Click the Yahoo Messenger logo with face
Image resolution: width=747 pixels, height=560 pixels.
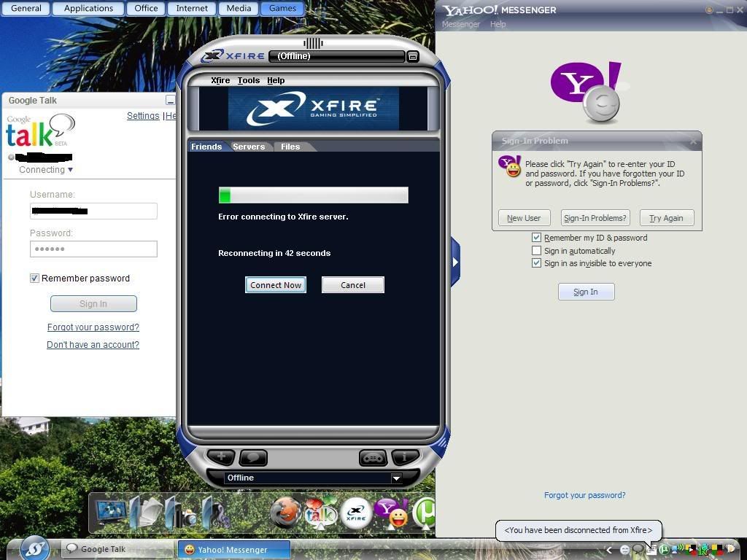tap(587, 93)
